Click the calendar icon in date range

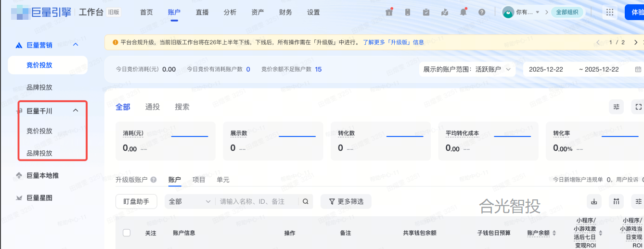(638, 69)
